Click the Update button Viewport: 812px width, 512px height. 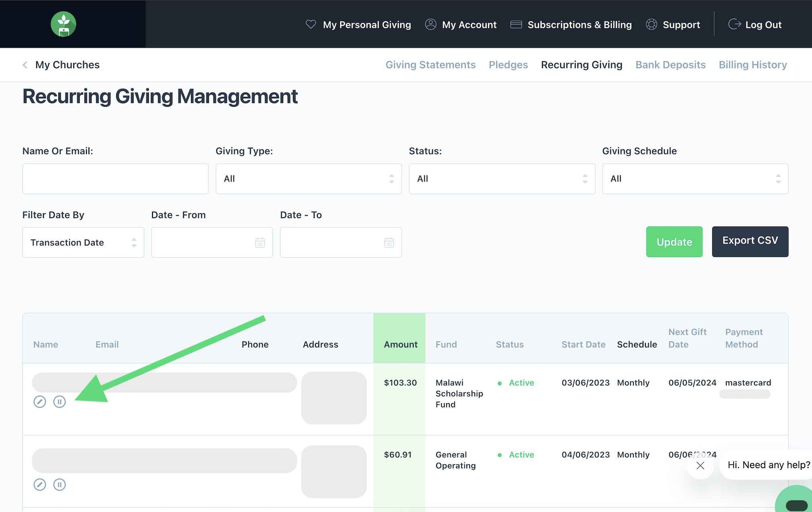(674, 242)
